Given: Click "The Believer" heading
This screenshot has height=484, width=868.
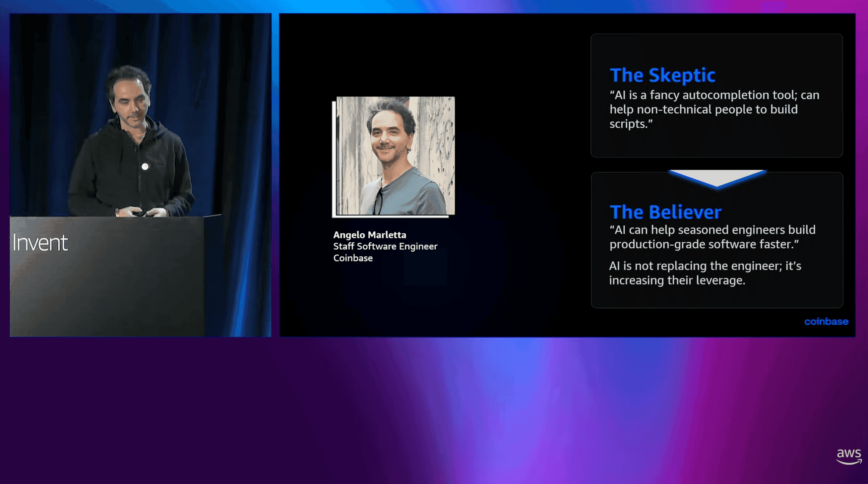Looking at the screenshot, I should point(665,212).
